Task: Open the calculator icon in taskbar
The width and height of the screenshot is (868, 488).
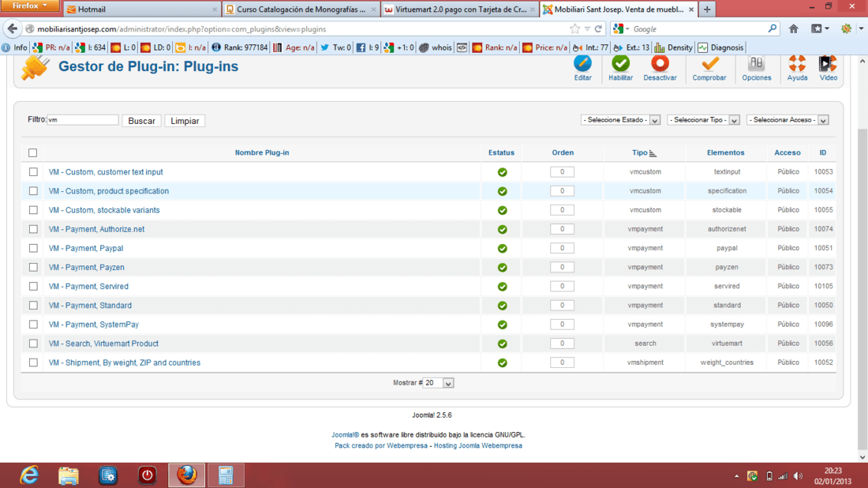Action: [226, 475]
